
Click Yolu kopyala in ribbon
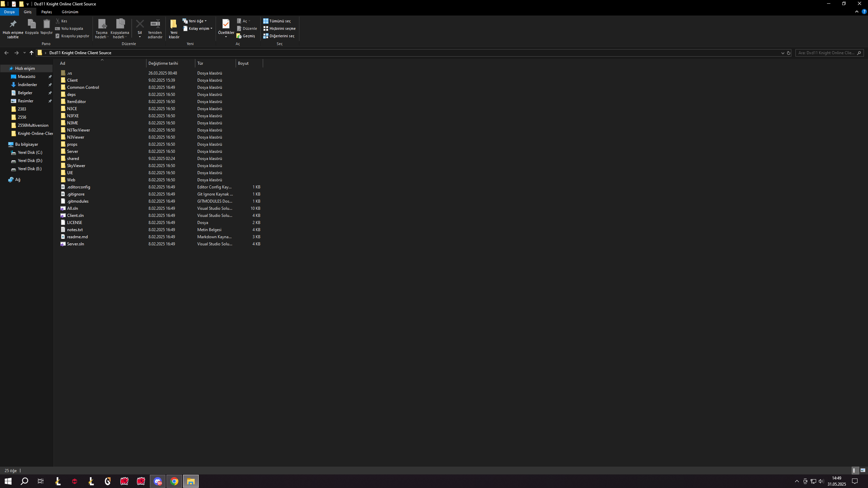pos(69,28)
